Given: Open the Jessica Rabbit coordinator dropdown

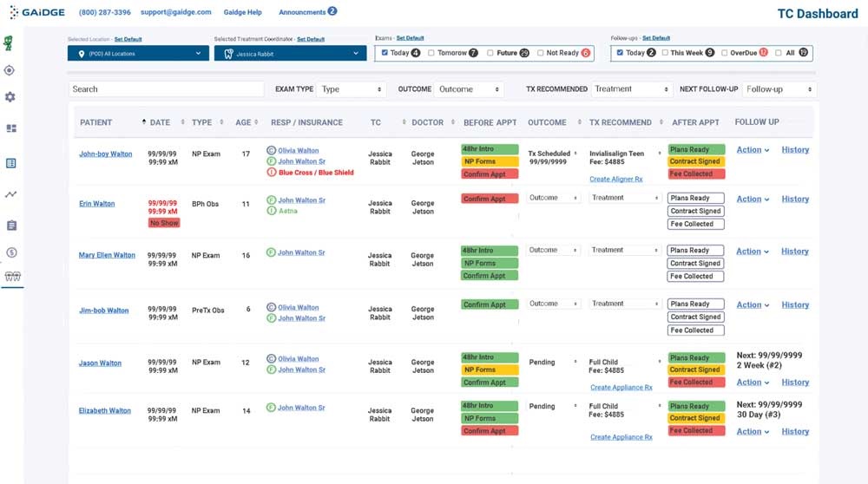Looking at the screenshot, I should point(290,54).
